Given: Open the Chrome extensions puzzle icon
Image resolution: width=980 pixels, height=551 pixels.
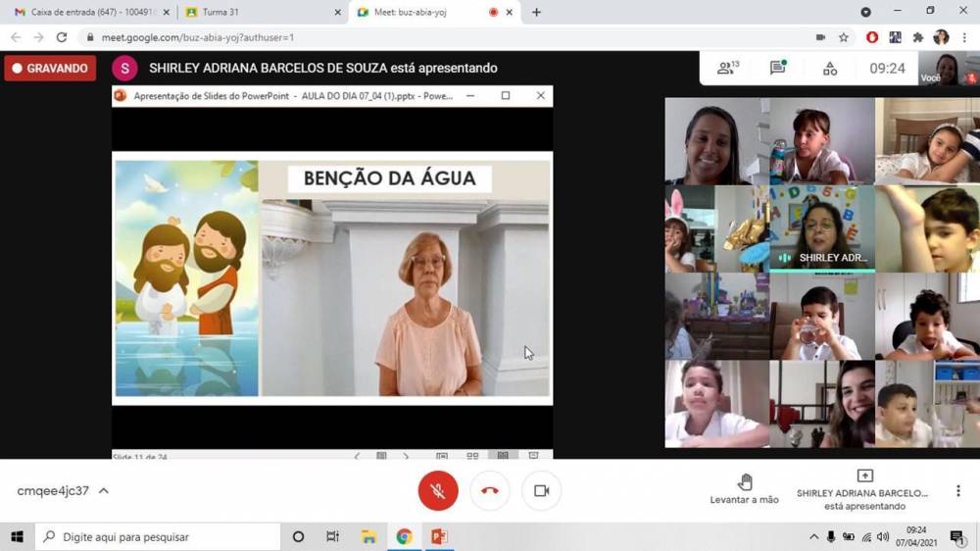Looking at the screenshot, I should pyautogui.click(x=918, y=37).
